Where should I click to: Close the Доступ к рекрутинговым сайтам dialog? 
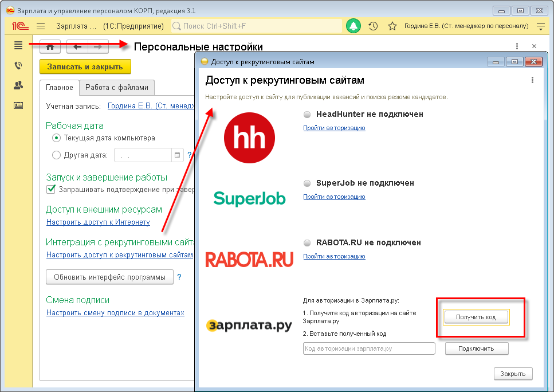click(533, 62)
